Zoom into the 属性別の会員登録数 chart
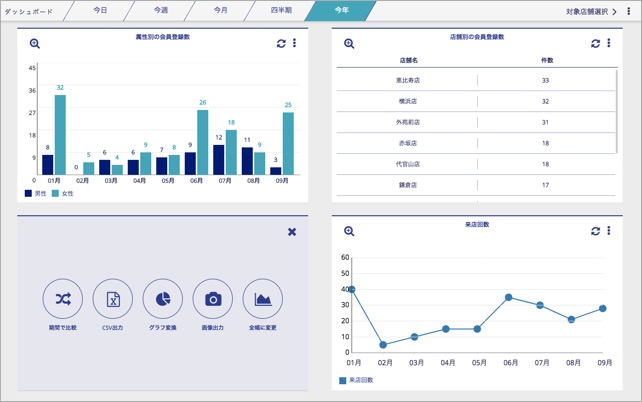 (35, 43)
